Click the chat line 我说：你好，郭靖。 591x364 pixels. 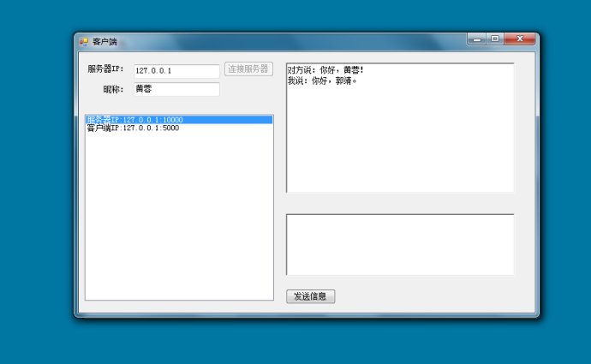322,81
